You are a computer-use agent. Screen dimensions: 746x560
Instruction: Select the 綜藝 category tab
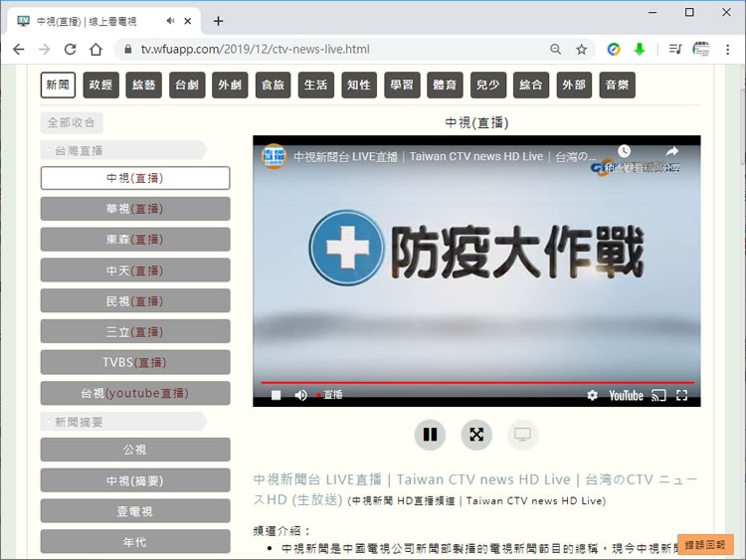(143, 86)
